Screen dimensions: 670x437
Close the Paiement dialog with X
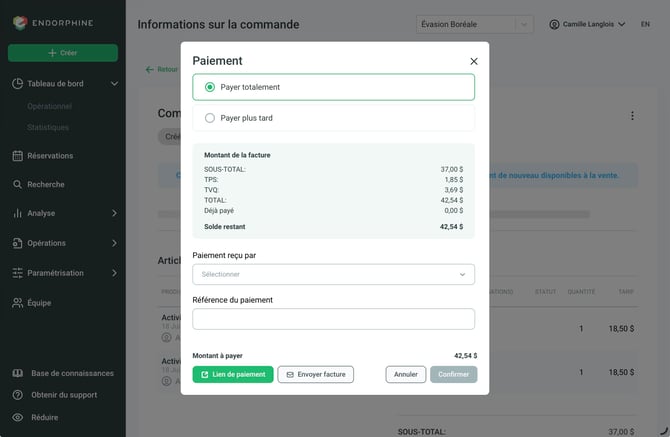tap(473, 62)
